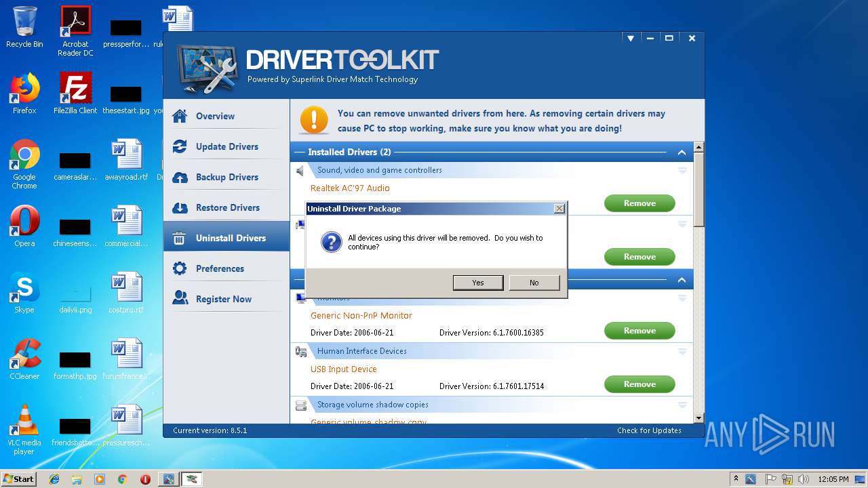This screenshot has width=868, height=488.
Task: Remove the USB Input Device driver
Action: pyautogui.click(x=639, y=384)
